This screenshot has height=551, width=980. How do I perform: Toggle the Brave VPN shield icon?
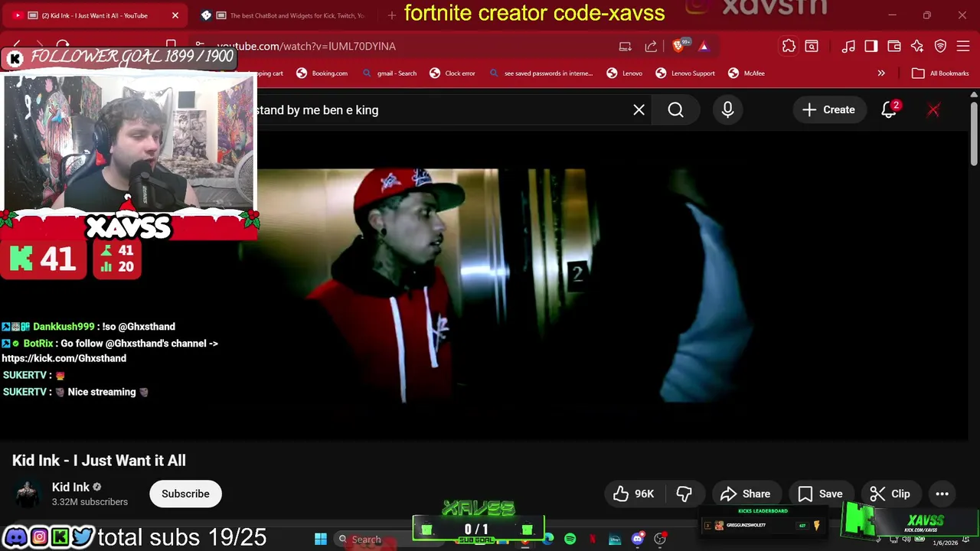point(941,47)
